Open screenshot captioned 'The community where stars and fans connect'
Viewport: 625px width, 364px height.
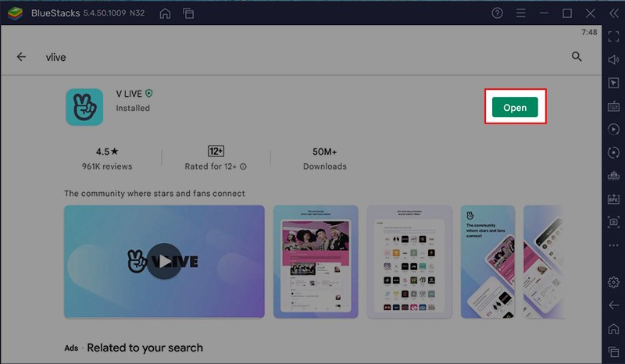click(x=487, y=262)
